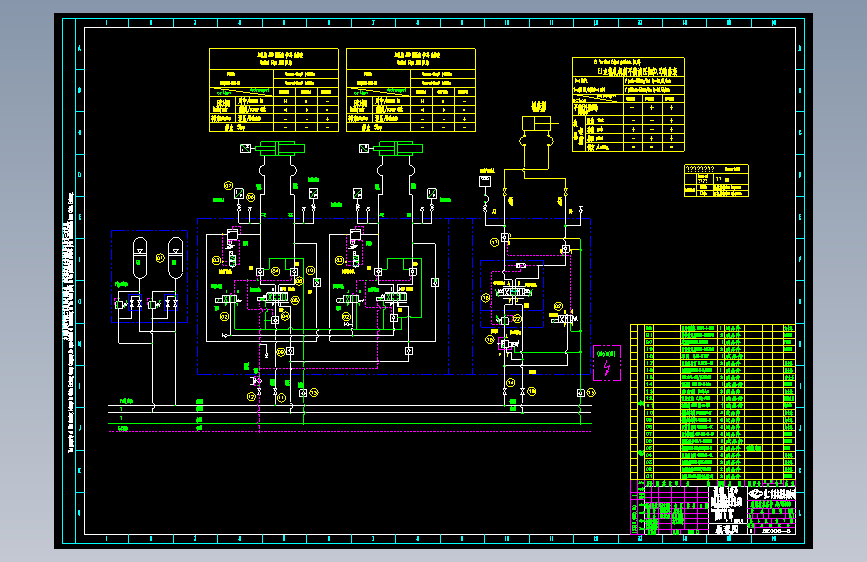This screenshot has width=867, height=562.
Task: Click the yellow table at the upper right
Action: [628, 104]
